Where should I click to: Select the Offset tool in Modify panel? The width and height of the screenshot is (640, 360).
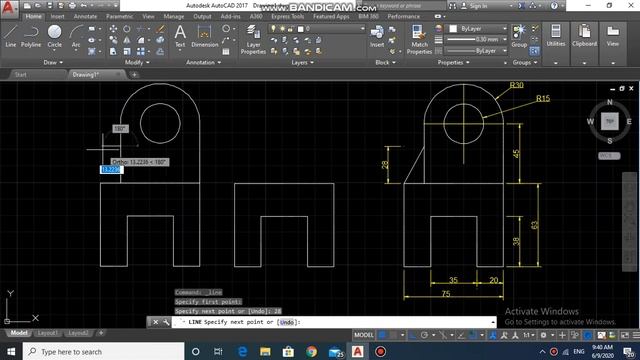click(x=160, y=52)
